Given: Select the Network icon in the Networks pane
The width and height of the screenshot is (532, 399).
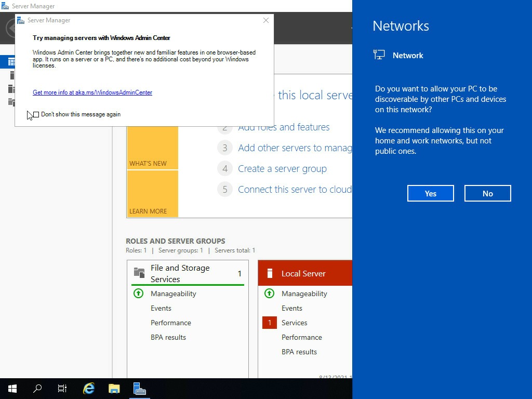Looking at the screenshot, I should 379,55.
